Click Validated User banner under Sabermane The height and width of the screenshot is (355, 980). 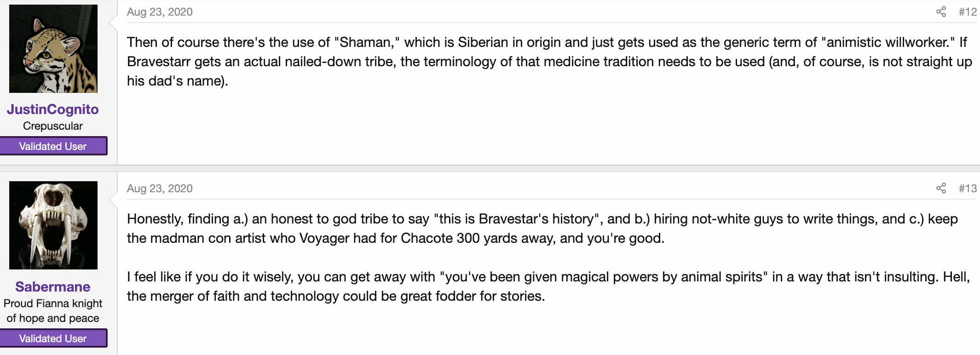[x=53, y=338]
